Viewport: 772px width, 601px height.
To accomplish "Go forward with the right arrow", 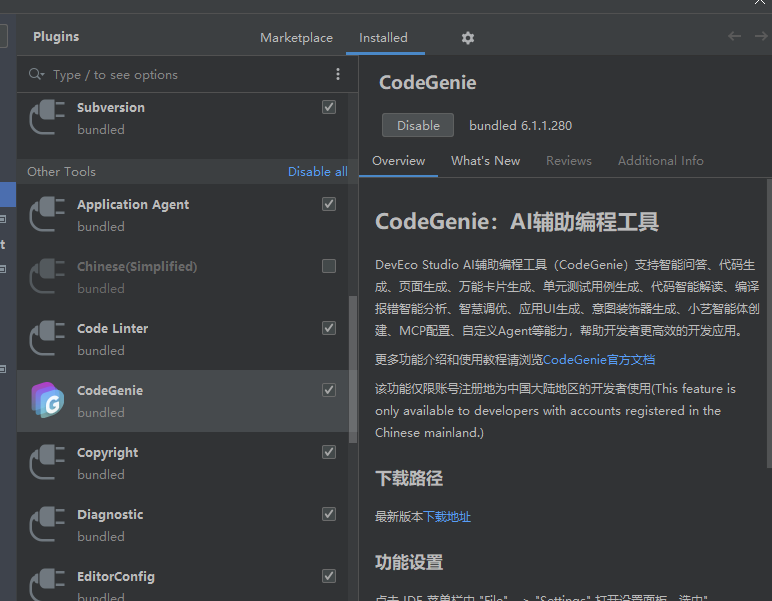I will point(761,36).
